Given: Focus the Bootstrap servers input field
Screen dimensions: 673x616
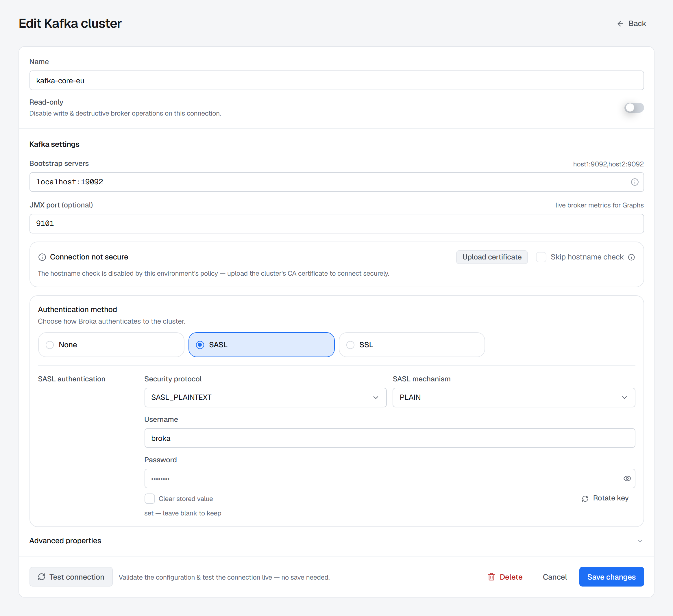Looking at the screenshot, I should (x=337, y=182).
